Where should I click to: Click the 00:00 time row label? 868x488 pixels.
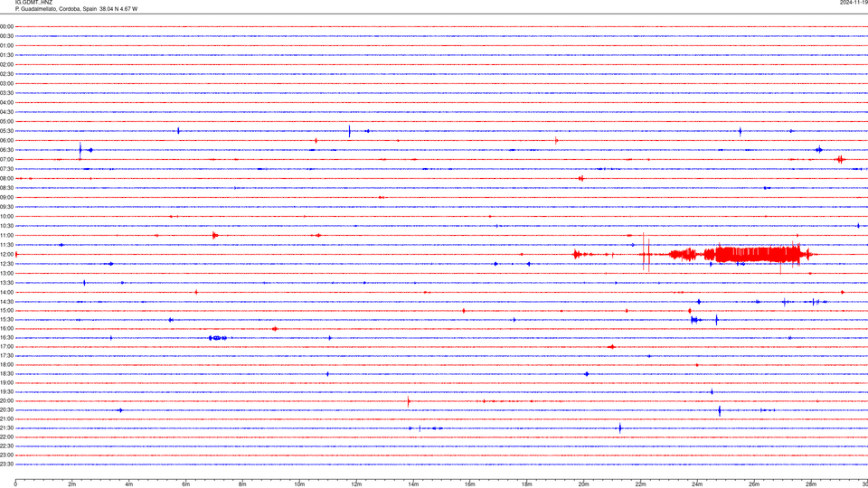pos(6,26)
